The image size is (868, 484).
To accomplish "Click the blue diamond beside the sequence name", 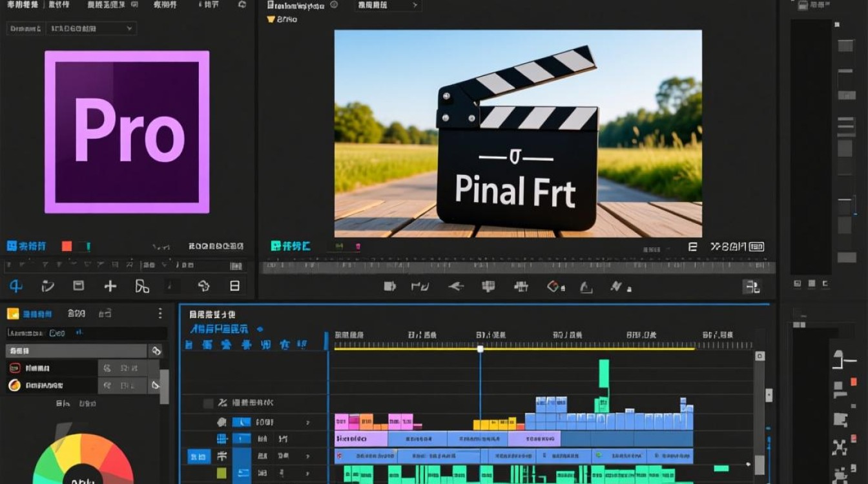I will [x=260, y=329].
